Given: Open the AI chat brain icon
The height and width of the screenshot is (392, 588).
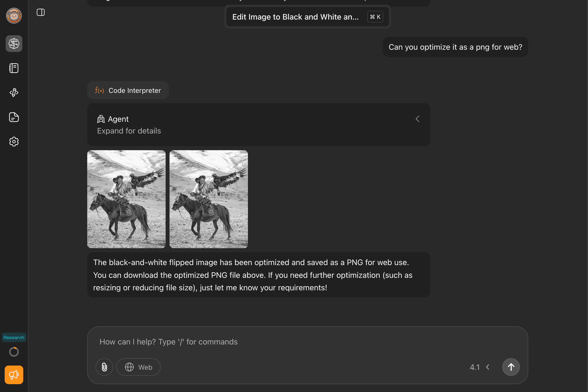Looking at the screenshot, I should click(x=14, y=44).
